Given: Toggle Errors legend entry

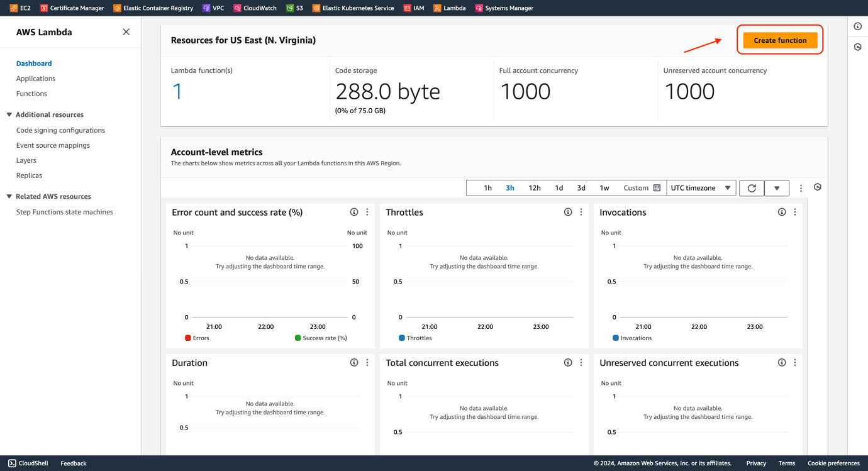Looking at the screenshot, I should [x=197, y=338].
